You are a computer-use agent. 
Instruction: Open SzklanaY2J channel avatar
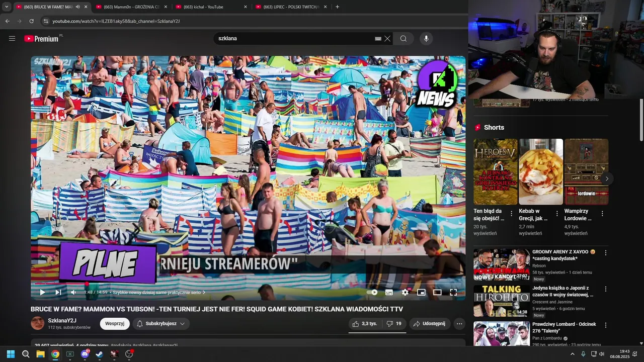click(38, 323)
